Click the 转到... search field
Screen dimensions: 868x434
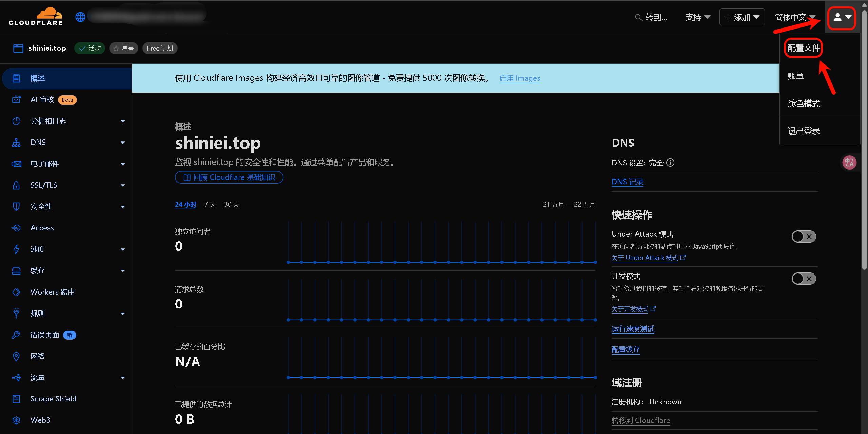tap(651, 17)
